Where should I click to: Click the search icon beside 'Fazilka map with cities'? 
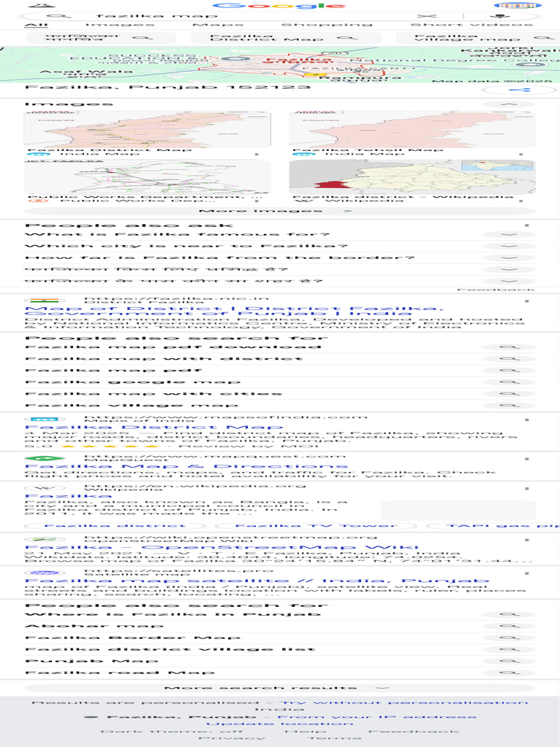[508, 394]
